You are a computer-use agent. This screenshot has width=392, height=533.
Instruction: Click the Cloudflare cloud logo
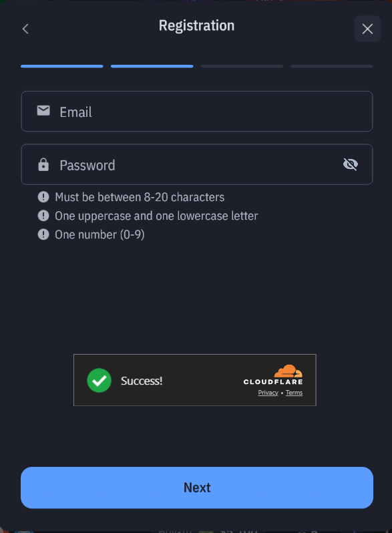pyautogui.click(x=288, y=371)
